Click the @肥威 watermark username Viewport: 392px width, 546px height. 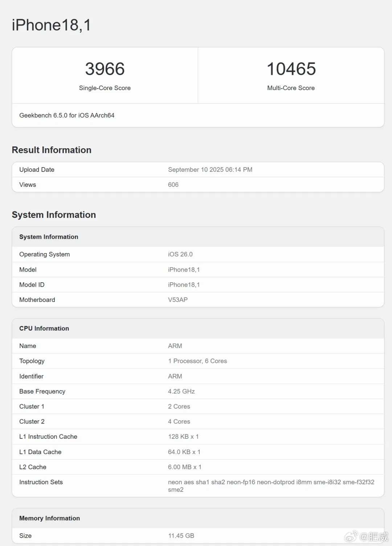374,536
